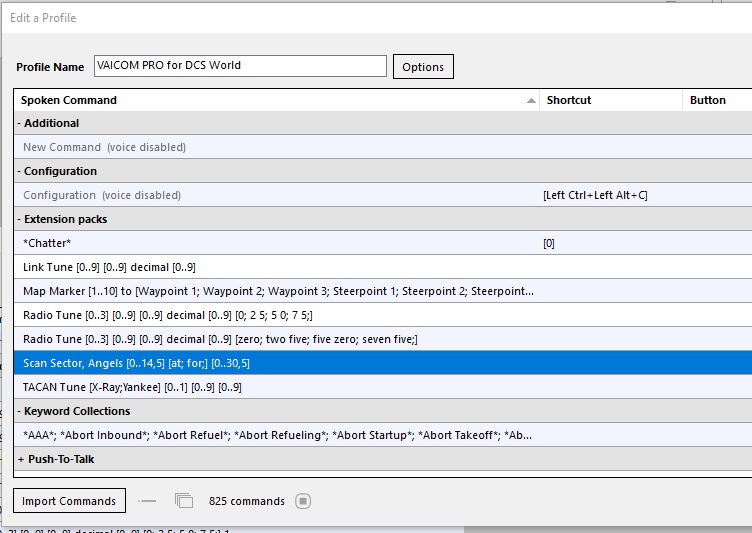Click the 825 commands count label

click(x=247, y=501)
